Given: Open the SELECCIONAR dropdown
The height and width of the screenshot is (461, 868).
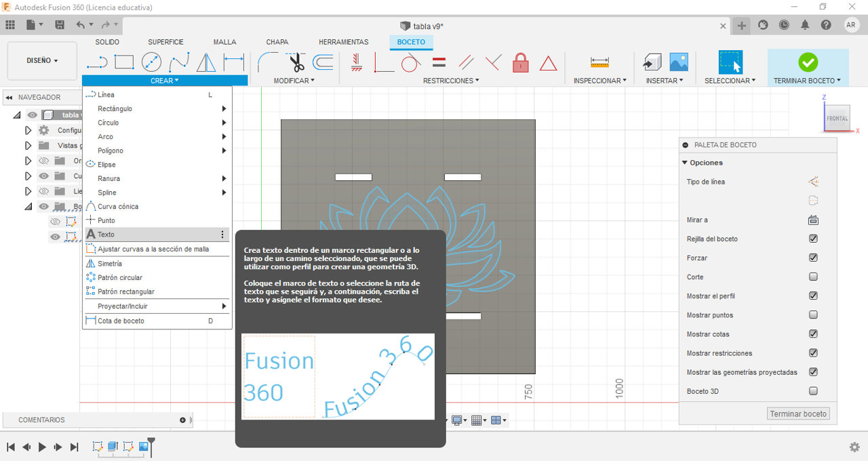Looking at the screenshot, I should [x=730, y=81].
